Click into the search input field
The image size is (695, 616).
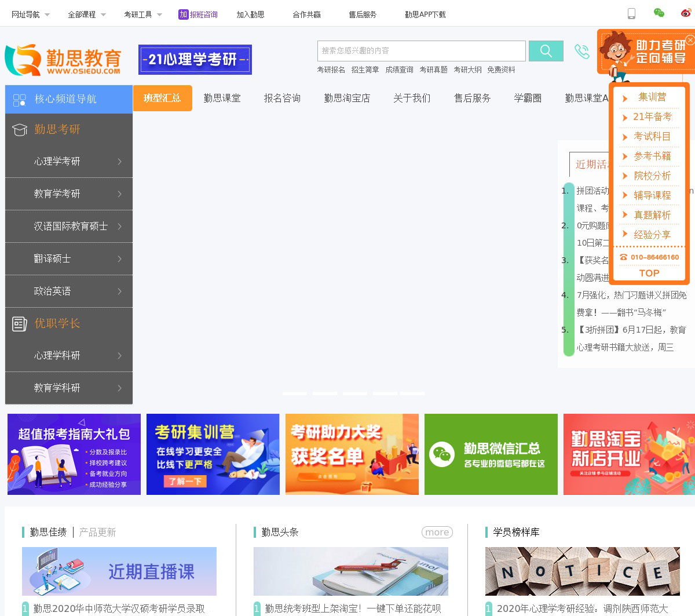421,51
